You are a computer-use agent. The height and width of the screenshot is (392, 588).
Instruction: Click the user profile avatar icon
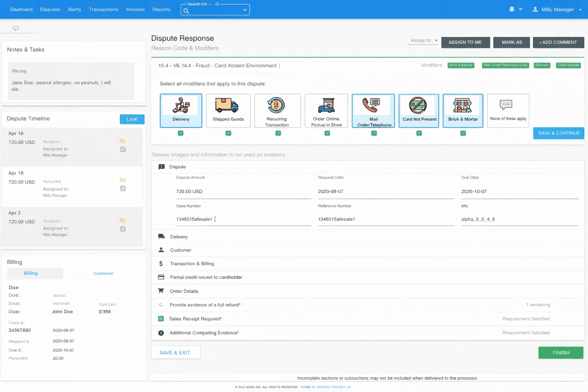(x=535, y=9)
